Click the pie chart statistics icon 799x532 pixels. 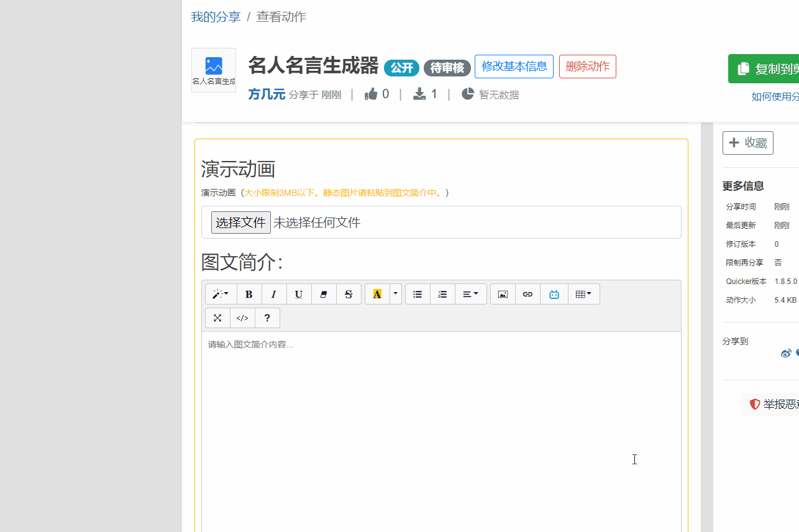tap(468, 94)
